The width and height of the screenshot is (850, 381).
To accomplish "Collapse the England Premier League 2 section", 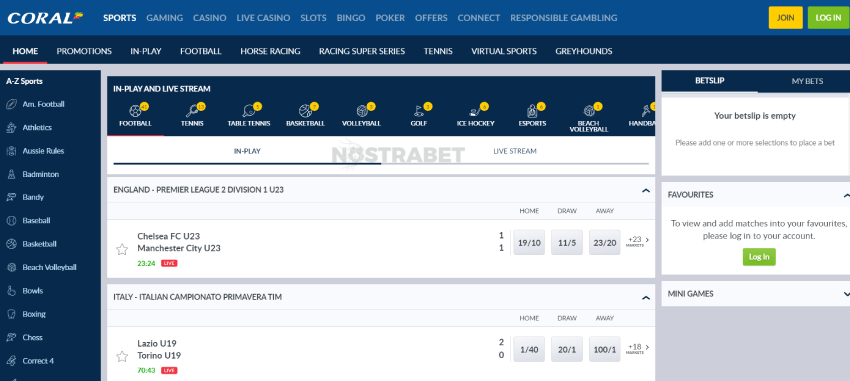I will [646, 190].
